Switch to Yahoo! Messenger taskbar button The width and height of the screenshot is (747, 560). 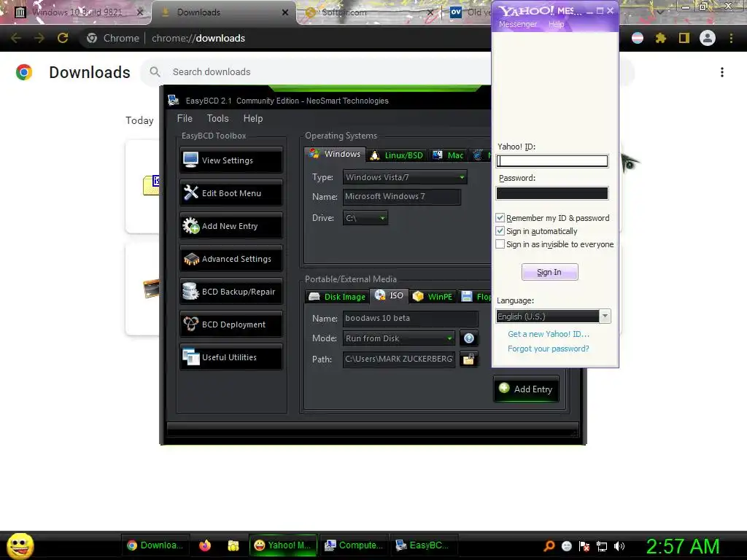click(x=282, y=545)
